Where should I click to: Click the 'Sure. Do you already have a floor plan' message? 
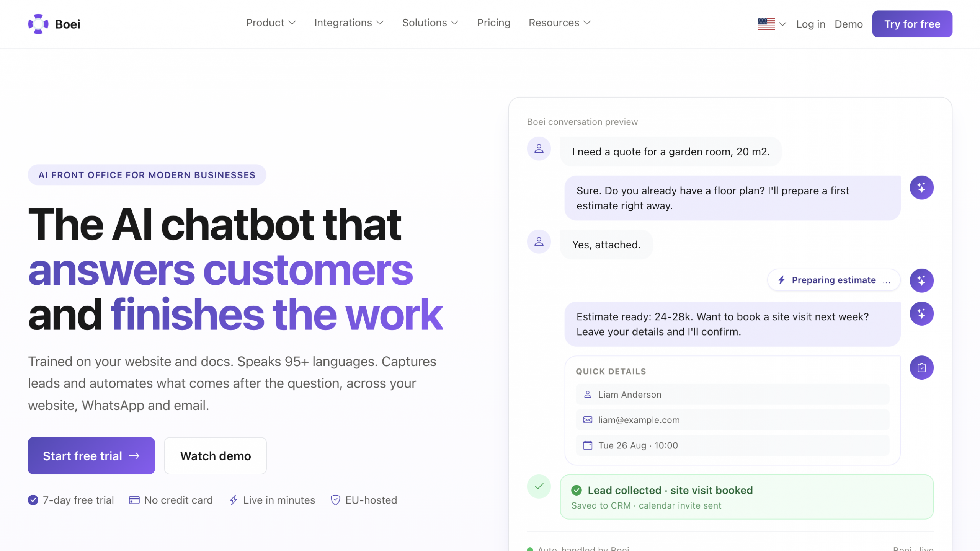(x=732, y=198)
